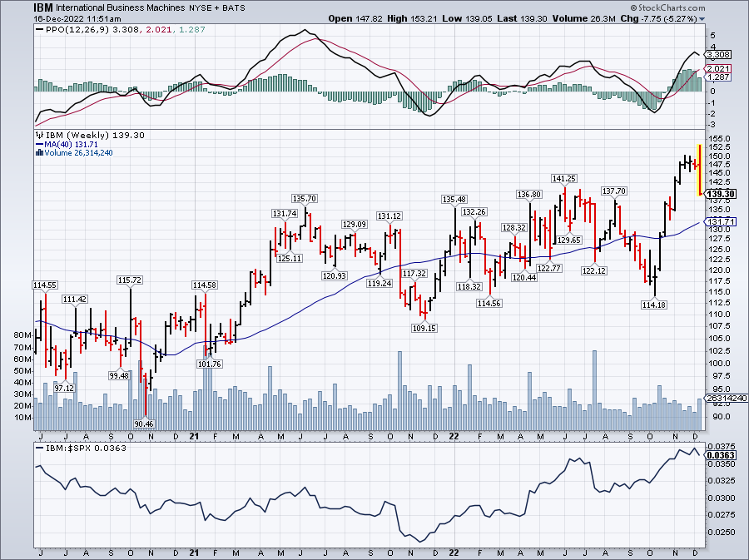Click the 3.308 PPO value axis tag
Viewport: 749px width, 560px height.
point(718,53)
